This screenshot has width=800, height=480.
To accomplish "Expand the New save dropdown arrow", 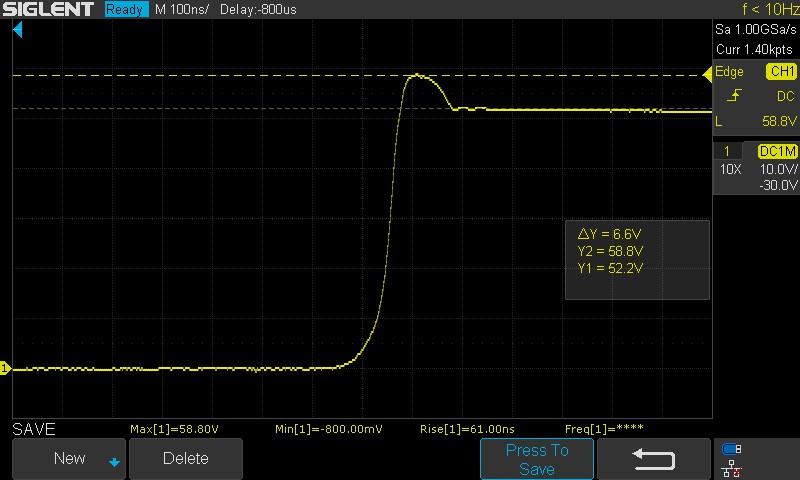I will (x=114, y=461).
